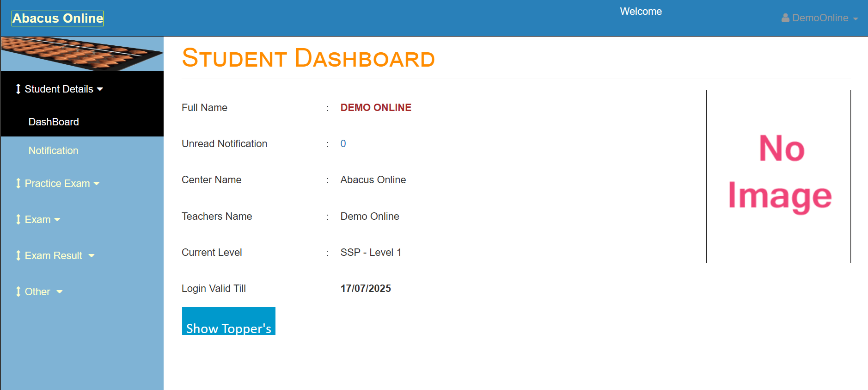The width and height of the screenshot is (868, 390).
Task: Expand the Practice Exam menu caret
Action: pyautogui.click(x=97, y=184)
